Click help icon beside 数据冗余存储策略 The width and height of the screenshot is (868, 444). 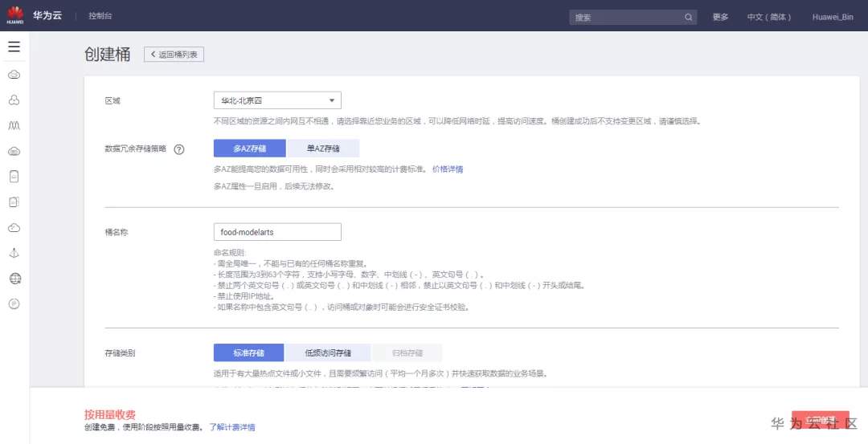click(178, 149)
